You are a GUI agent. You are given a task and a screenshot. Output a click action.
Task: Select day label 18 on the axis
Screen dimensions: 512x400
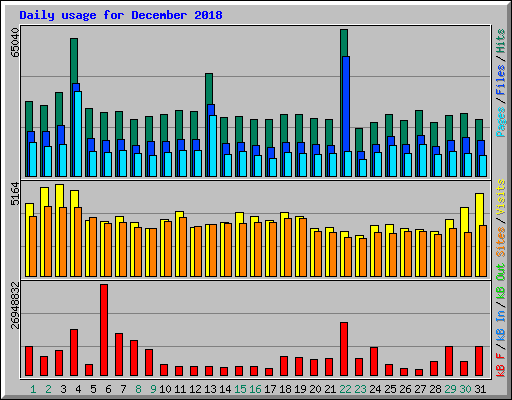tap(285, 389)
